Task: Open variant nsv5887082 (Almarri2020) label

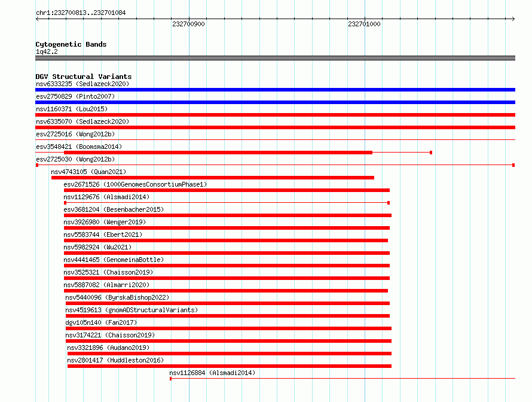Action: pyautogui.click(x=106, y=285)
